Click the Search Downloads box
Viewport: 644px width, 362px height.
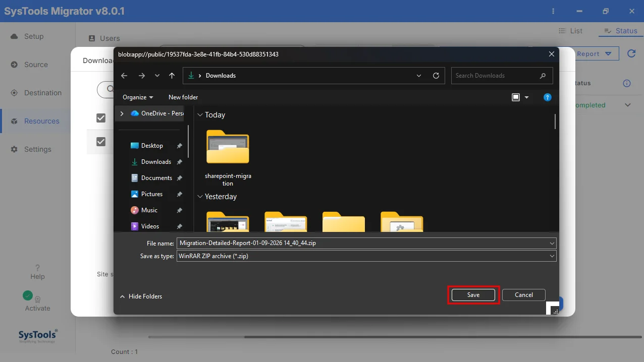pos(502,76)
